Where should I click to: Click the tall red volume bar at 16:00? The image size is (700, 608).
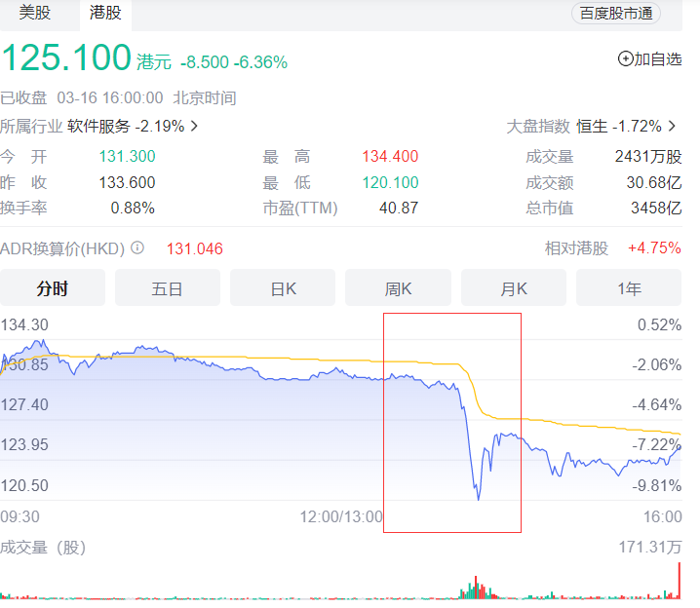tap(679, 580)
